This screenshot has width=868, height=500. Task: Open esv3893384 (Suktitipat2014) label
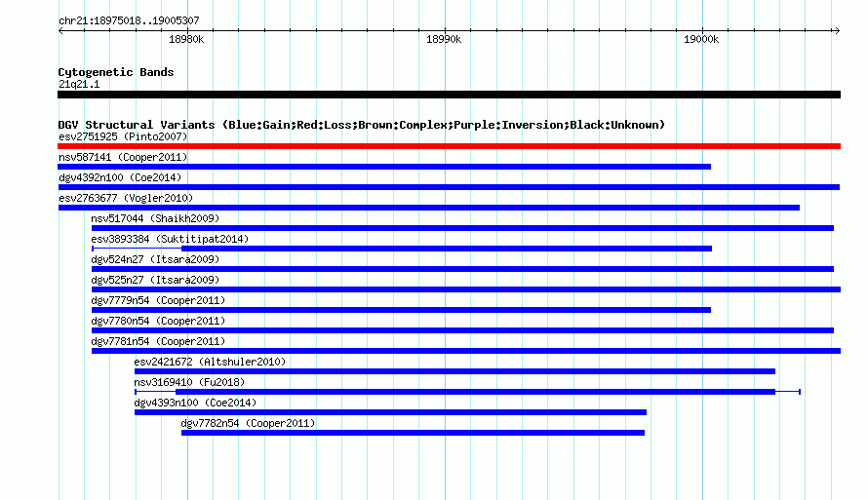[x=170, y=239]
